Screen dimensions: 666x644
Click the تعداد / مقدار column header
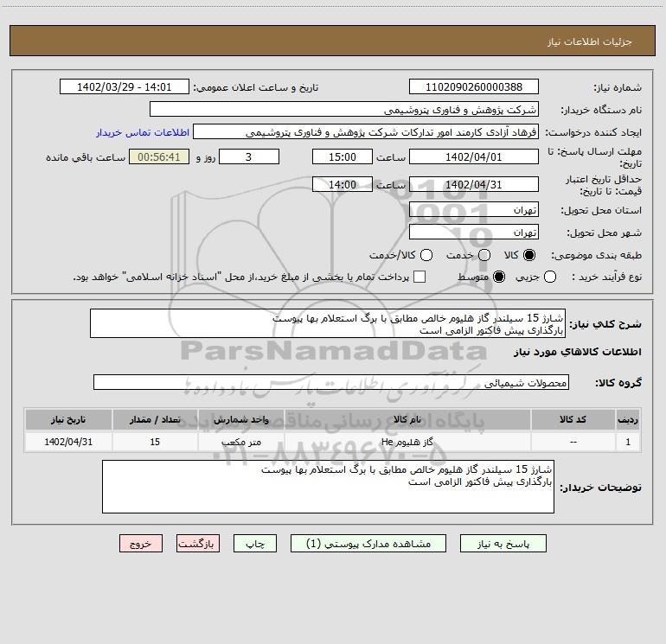155,419
